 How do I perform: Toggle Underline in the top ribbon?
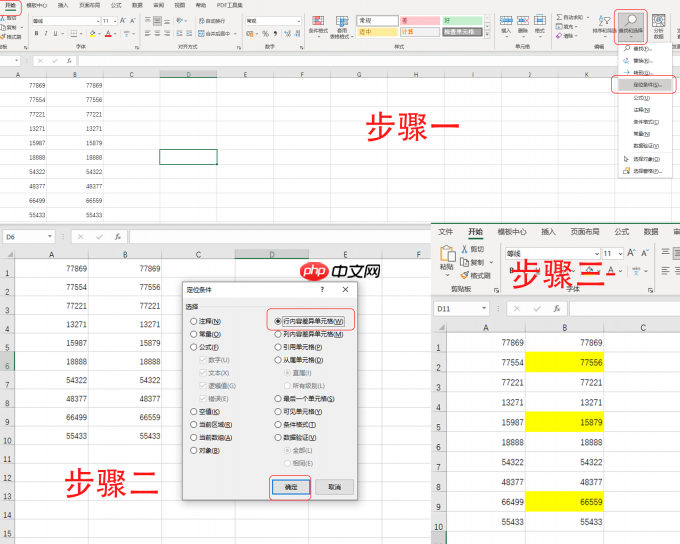click(x=55, y=33)
